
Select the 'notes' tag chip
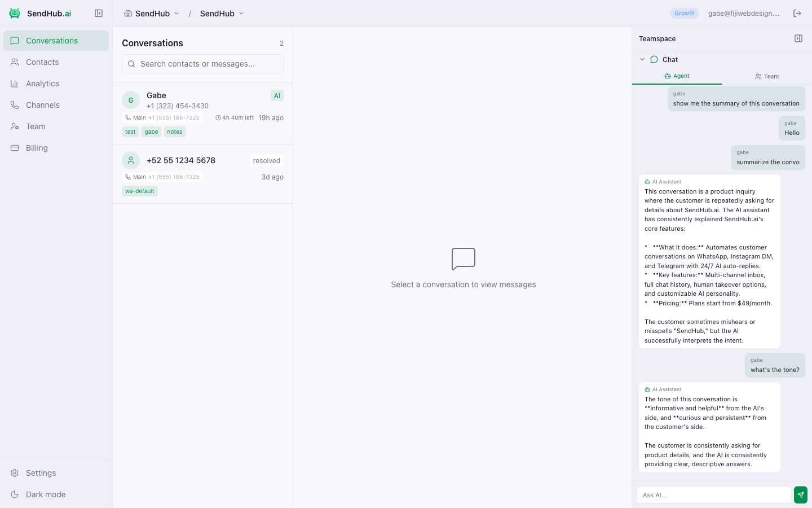[x=175, y=132]
